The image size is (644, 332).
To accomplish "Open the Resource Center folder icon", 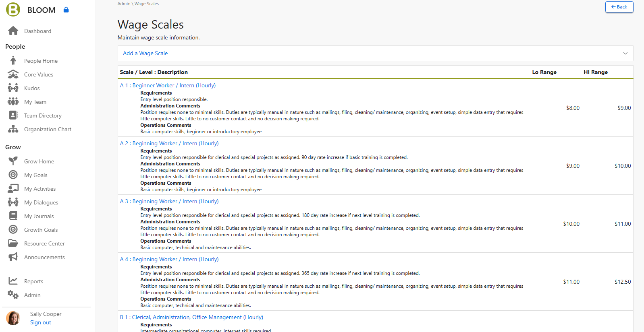I will 13,243.
